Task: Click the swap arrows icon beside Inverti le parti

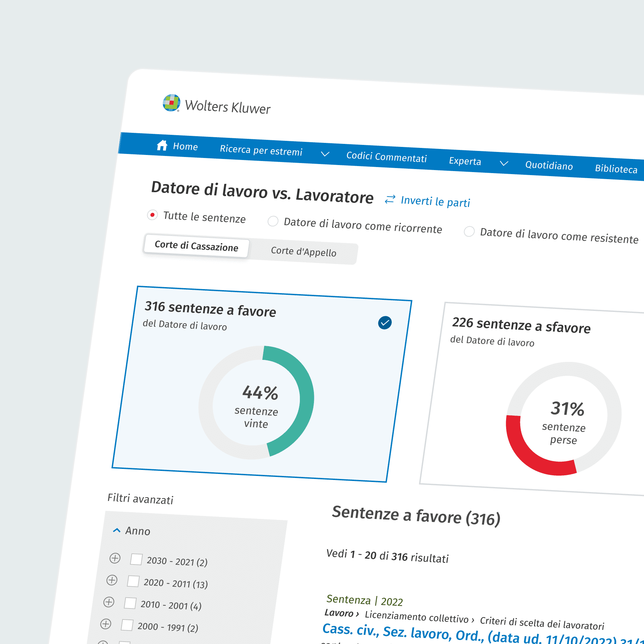Action: tap(390, 199)
